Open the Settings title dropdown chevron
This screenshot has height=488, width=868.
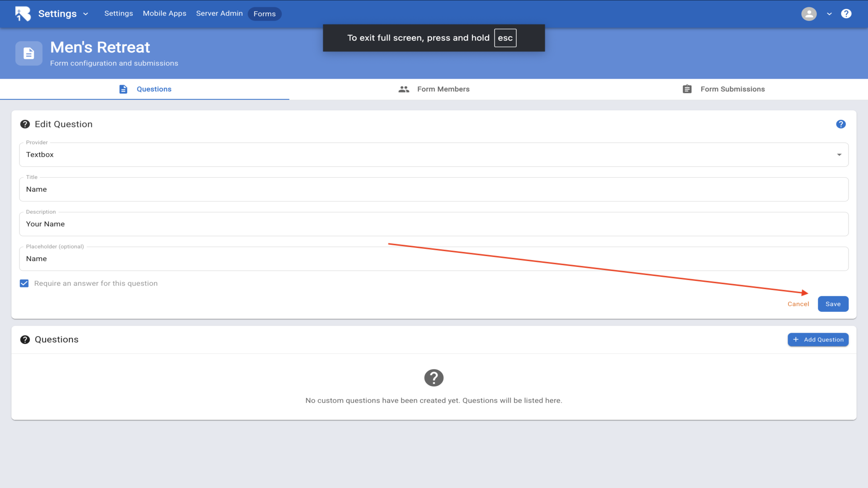pos(85,14)
